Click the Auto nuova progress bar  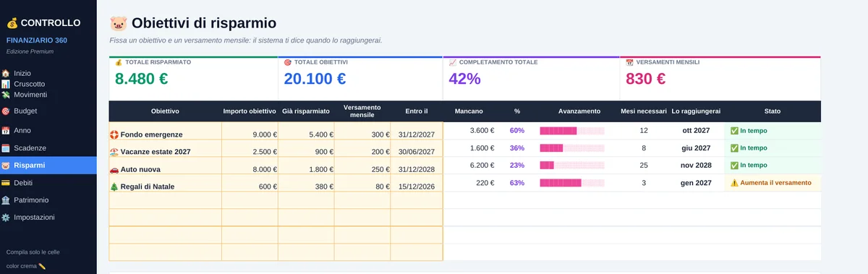coord(572,166)
